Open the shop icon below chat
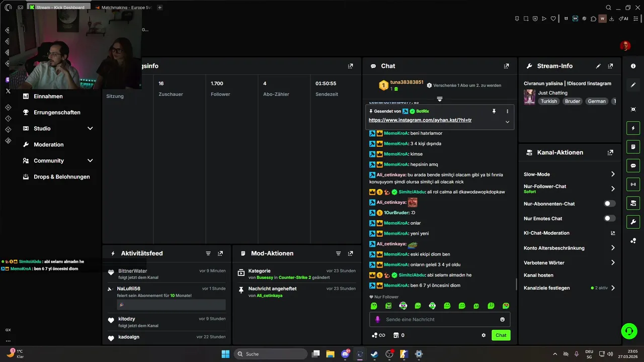The width and height of the screenshot is (644, 362). pyautogui.click(x=395, y=335)
